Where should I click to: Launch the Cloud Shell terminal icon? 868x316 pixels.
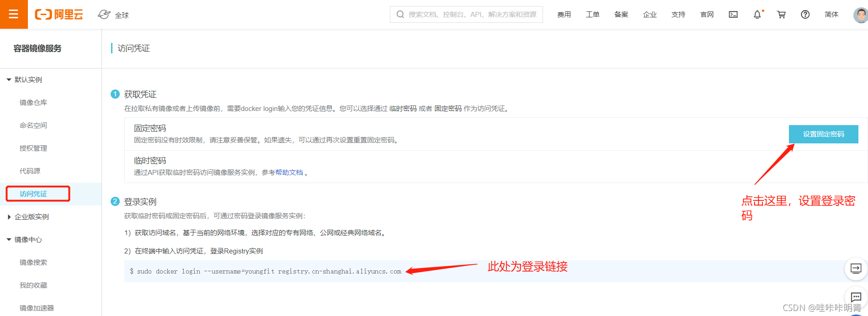[733, 15]
